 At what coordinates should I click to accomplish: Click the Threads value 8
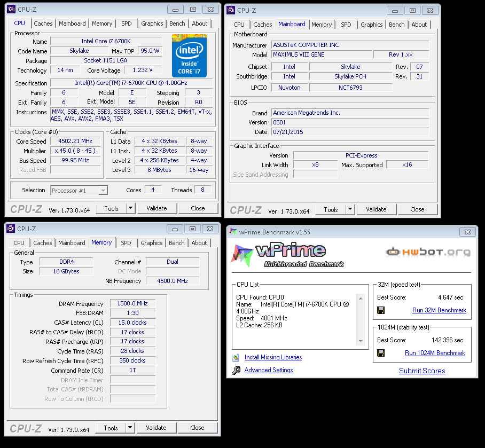tap(202, 190)
